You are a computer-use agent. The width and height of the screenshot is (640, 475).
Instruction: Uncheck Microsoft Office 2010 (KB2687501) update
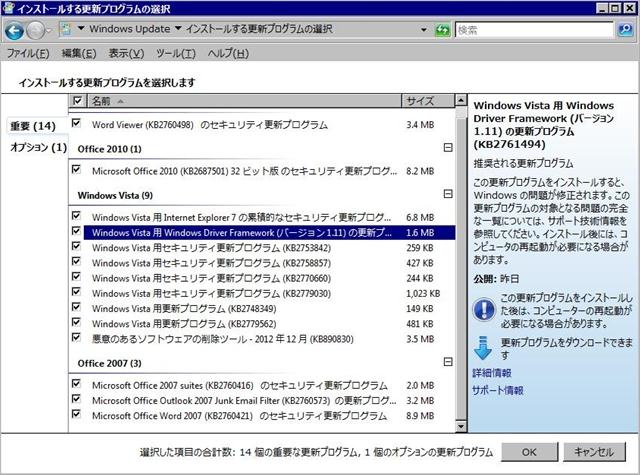pos(76,169)
